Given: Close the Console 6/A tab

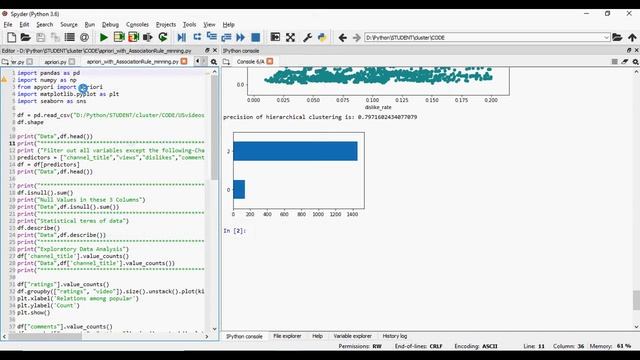Looking at the screenshot, I should (270, 61).
